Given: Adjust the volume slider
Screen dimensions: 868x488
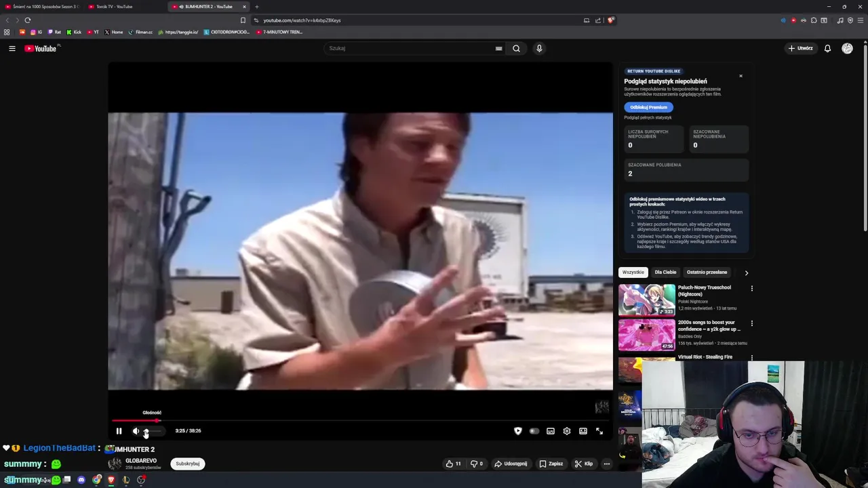Looking at the screenshot, I should coord(153,431).
